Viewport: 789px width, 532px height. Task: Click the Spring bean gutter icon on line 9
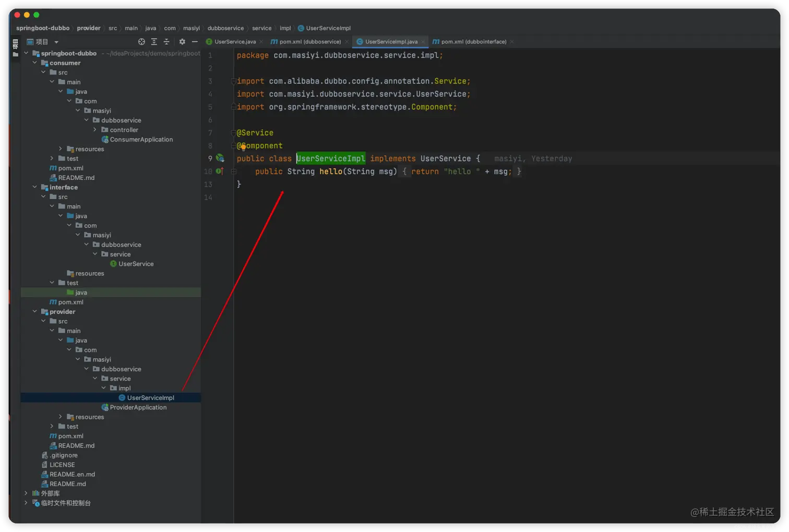click(x=220, y=158)
